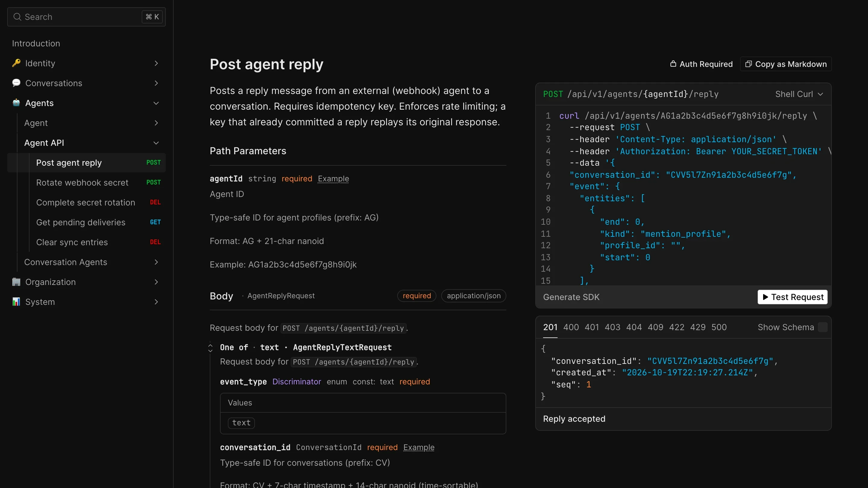The image size is (868, 488).
Task: Collapse the Agent API subsection chevron
Action: click(156, 143)
